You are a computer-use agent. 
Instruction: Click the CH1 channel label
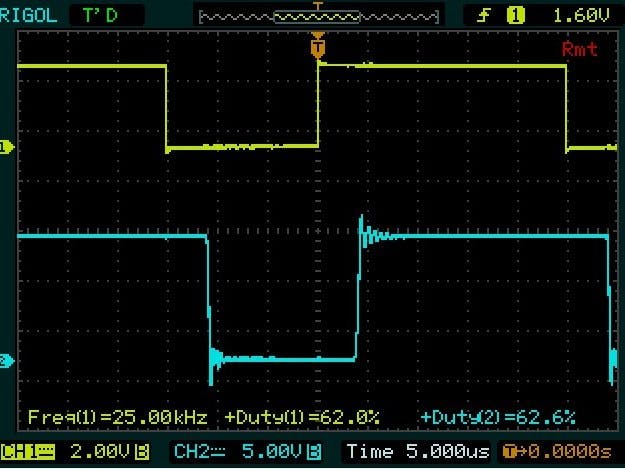28,452
